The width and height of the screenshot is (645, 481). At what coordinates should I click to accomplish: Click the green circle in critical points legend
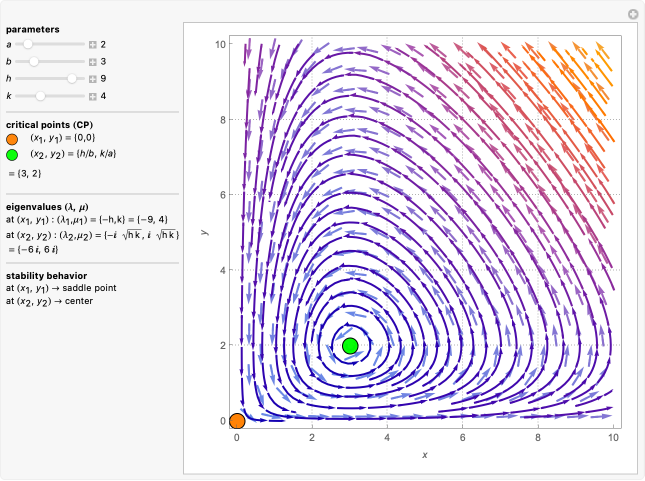pos(12,155)
